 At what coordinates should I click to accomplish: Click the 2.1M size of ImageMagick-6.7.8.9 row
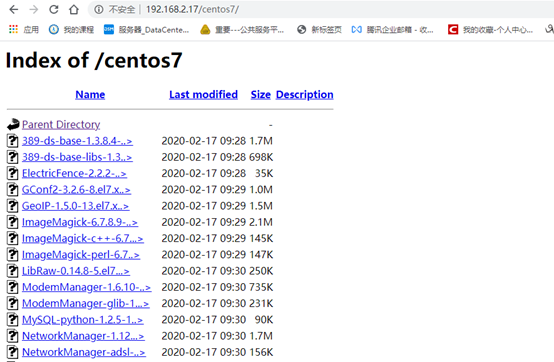coord(261,222)
